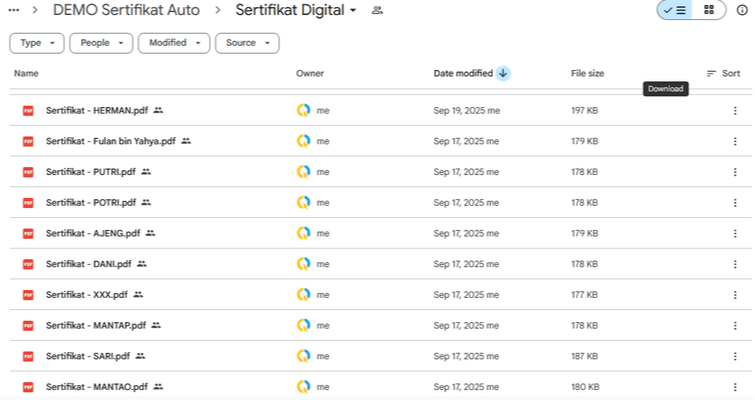Image resolution: width=755 pixels, height=400 pixels.
Task: Click PDF icon of Sertifikat - MANTAO.pdf
Action: 28,387
